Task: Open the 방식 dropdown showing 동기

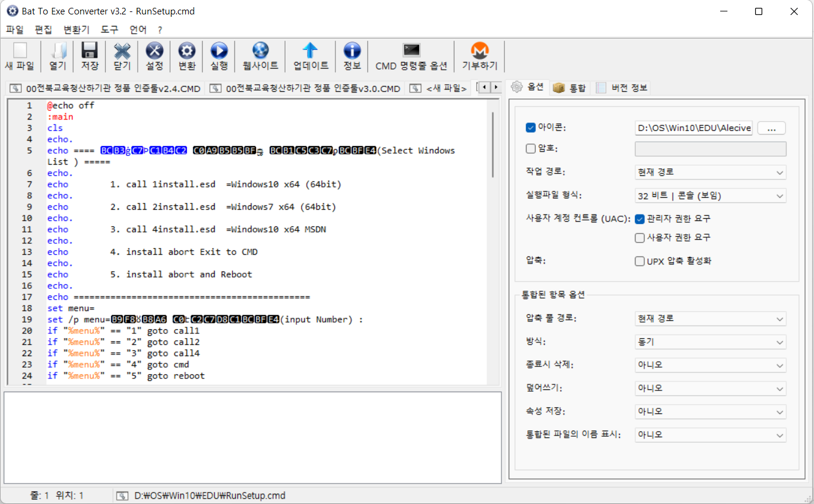Action: pyautogui.click(x=711, y=342)
